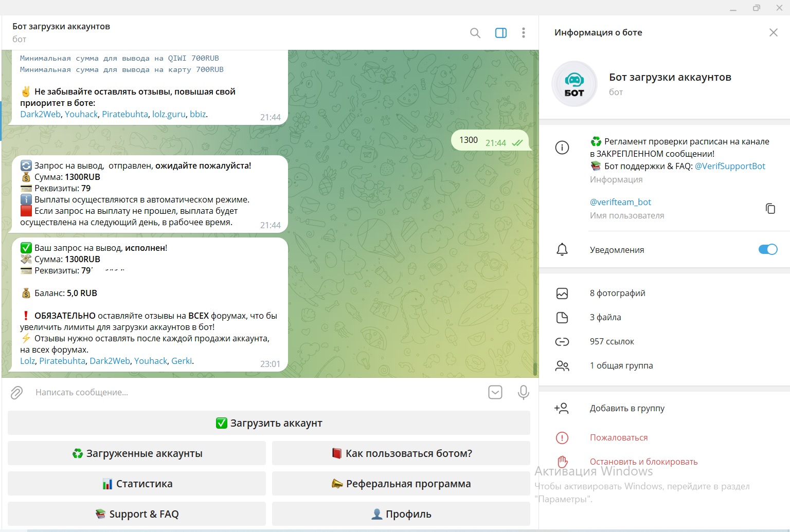Collapse the bot keyboard panel
This screenshot has height=532, width=790.
point(495,392)
